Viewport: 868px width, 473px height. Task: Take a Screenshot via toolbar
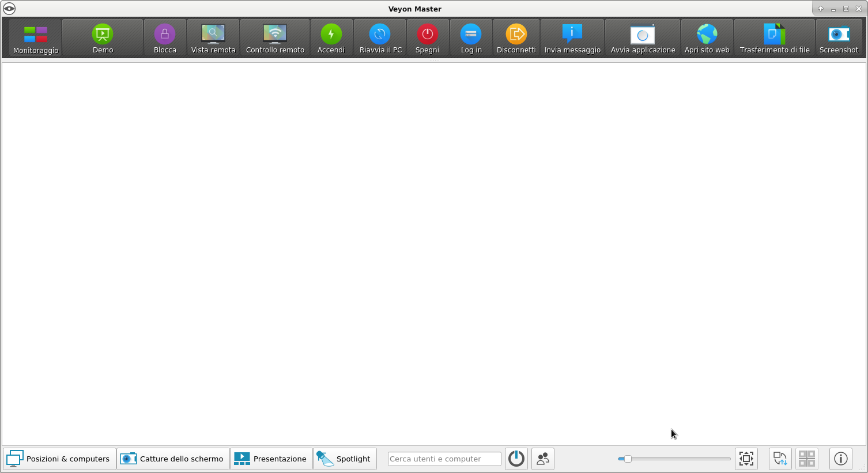[x=839, y=38]
